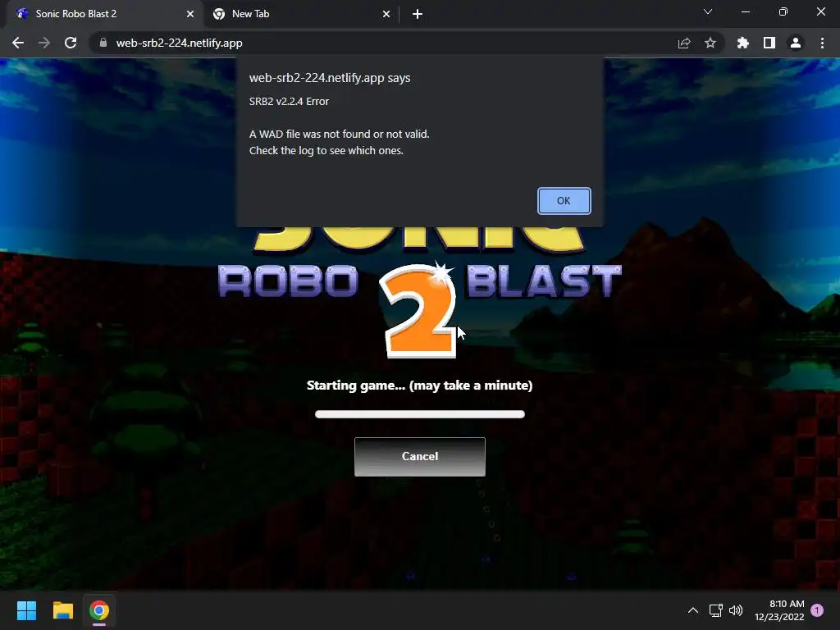
Task: Open the Chrome profile menu
Action: pos(796,43)
